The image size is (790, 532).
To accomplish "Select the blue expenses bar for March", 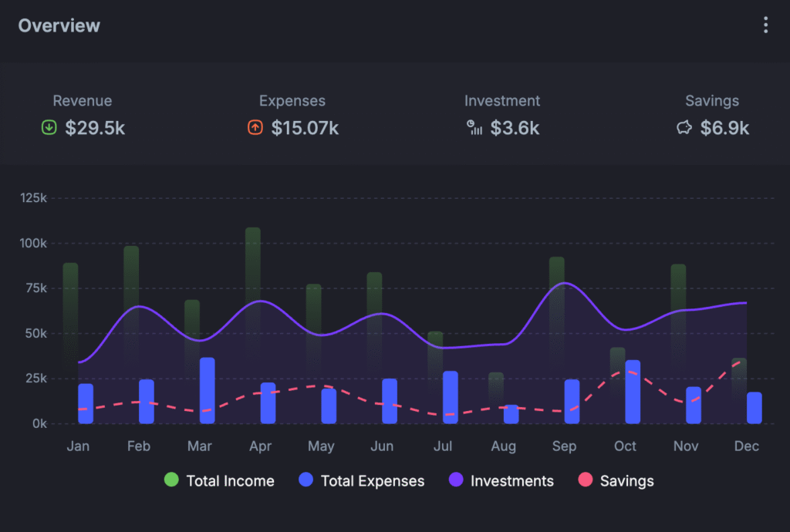I will (x=207, y=390).
